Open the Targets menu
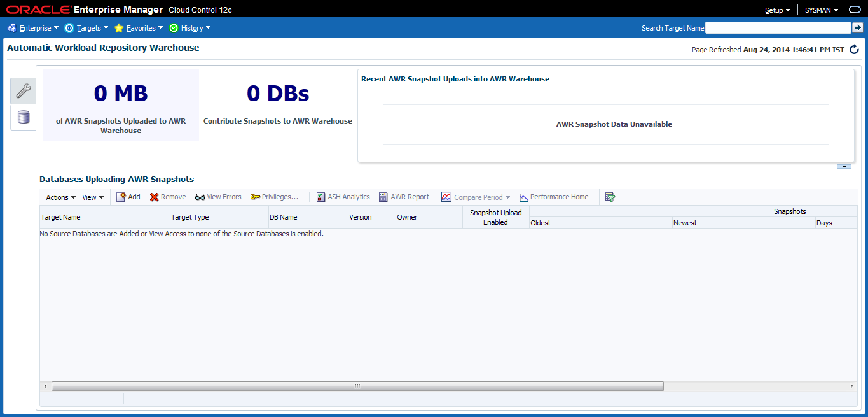The image size is (868, 417). (92, 28)
